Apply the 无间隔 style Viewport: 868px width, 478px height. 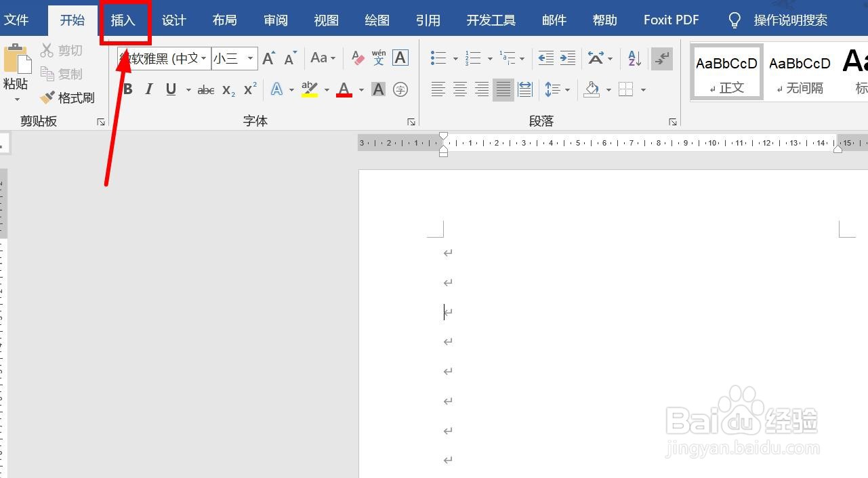(x=800, y=71)
